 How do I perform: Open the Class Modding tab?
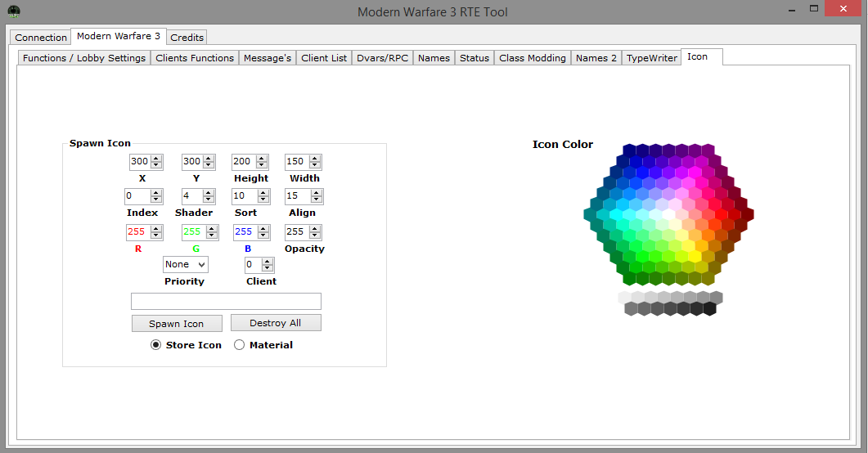[532, 58]
